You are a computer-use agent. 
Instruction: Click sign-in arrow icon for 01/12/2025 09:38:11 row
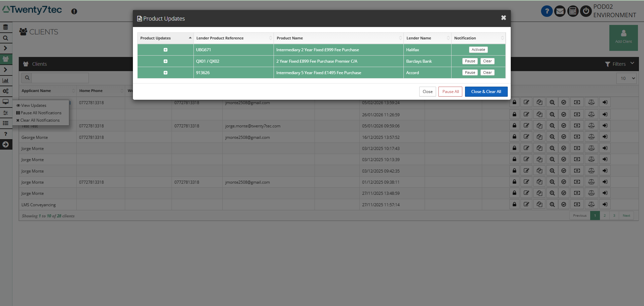(605, 182)
